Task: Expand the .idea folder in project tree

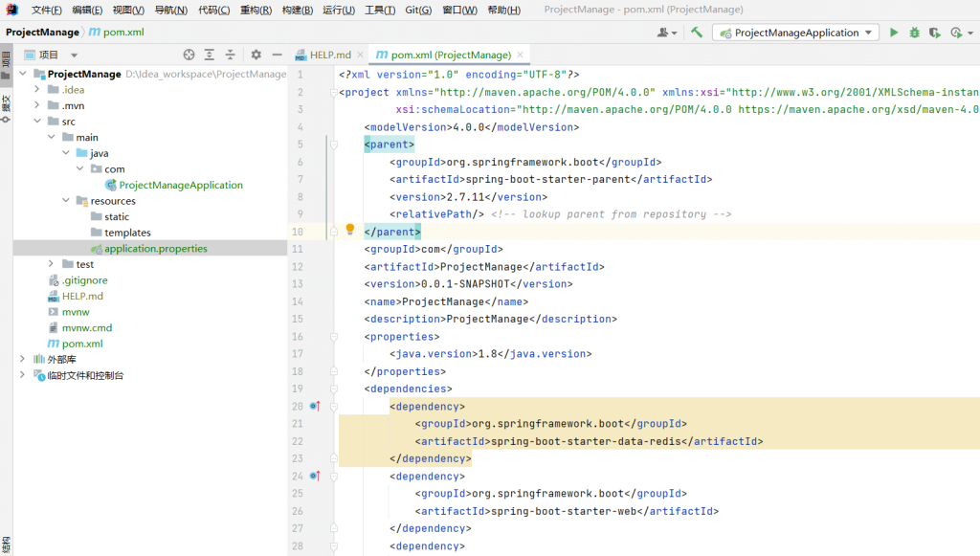Action: pyautogui.click(x=37, y=90)
